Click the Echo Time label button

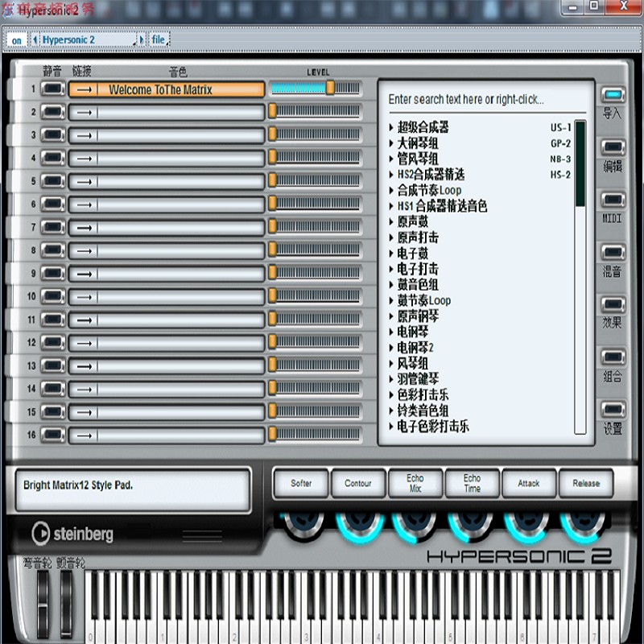click(473, 484)
